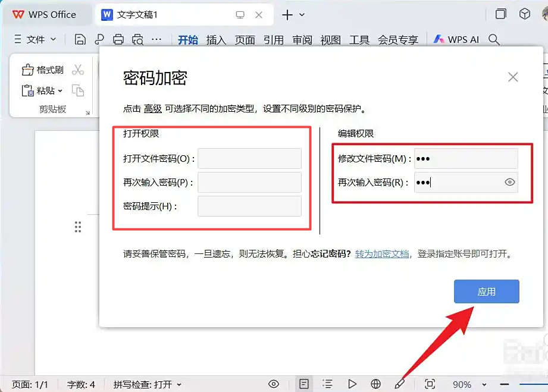This screenshot has width=548, height=392.
Task: Click the zoom out minus on zoom slider
Action: click(505, 385)
